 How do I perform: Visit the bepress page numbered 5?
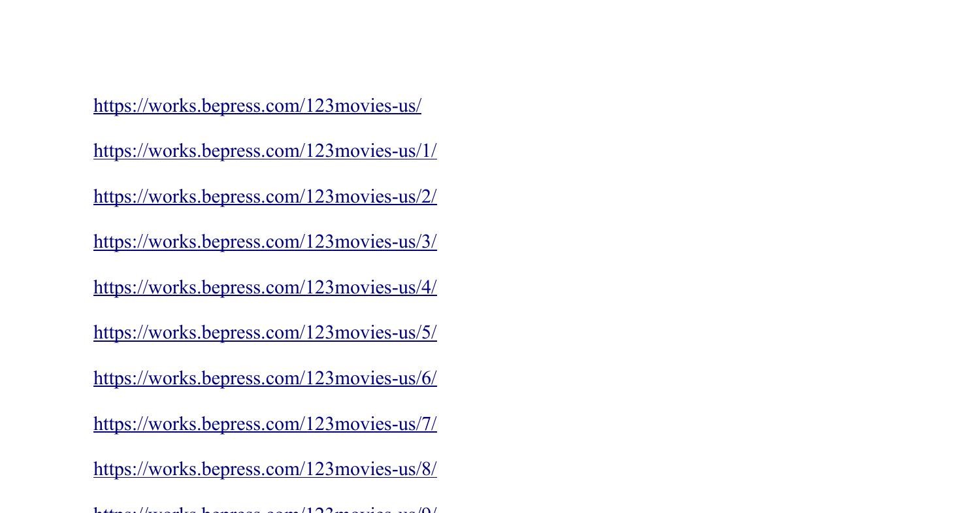tap(265, 333)
